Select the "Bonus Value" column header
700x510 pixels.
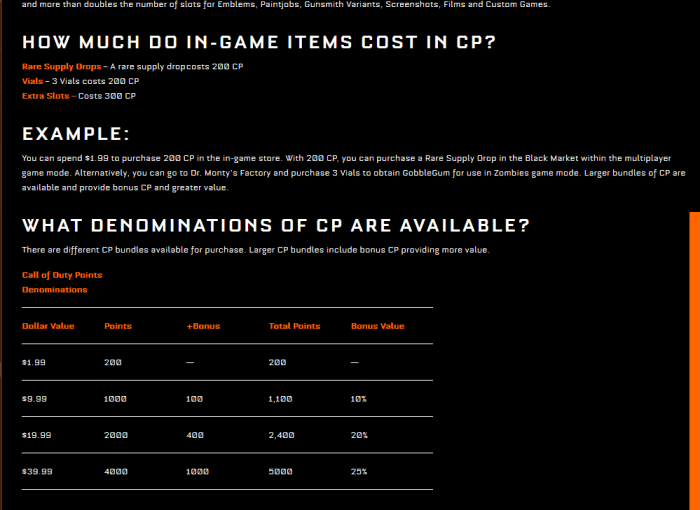(x=378, y=326)
